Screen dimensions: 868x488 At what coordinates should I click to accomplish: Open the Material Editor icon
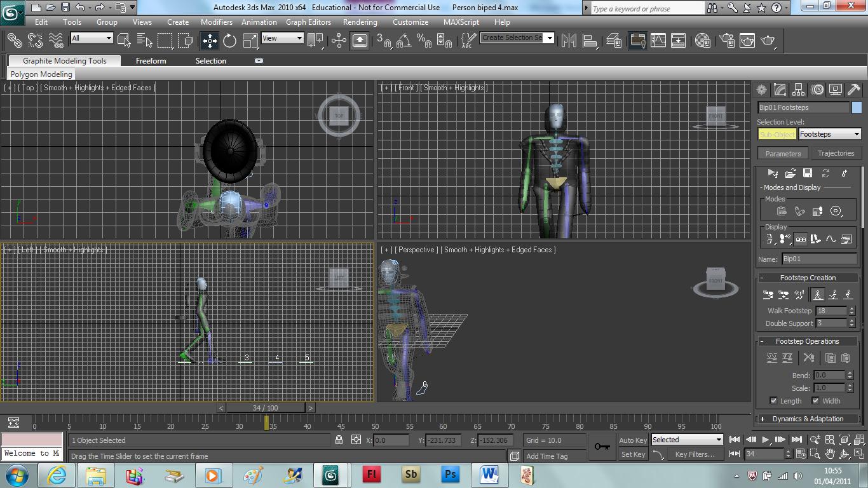point(703,41)
